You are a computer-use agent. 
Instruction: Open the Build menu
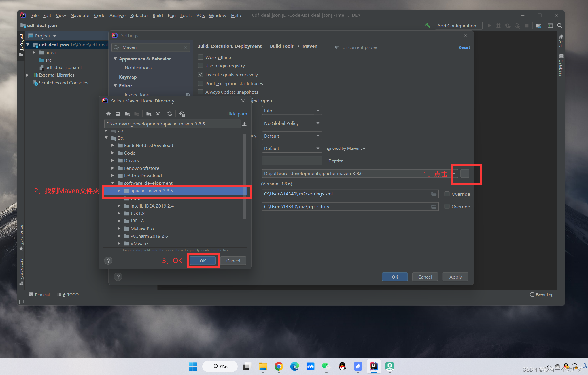coord(158,15)
